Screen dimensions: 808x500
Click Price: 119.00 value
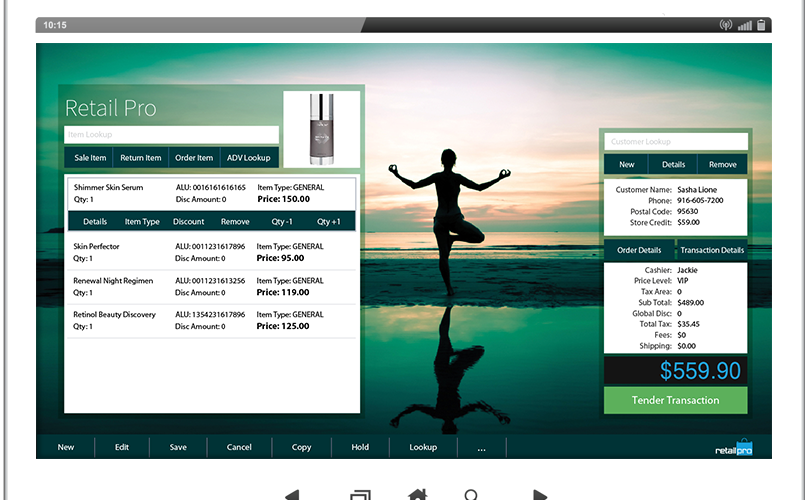coord(283,292)
